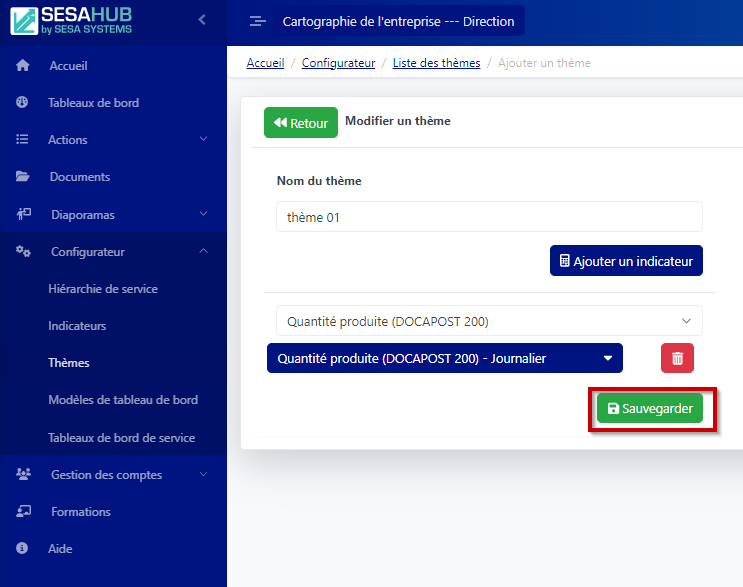The width and height of the screenshot is (743, 587).
Task: Click the Formations sidebar icon
Action: pyautogui.click(x=23, y=512)
